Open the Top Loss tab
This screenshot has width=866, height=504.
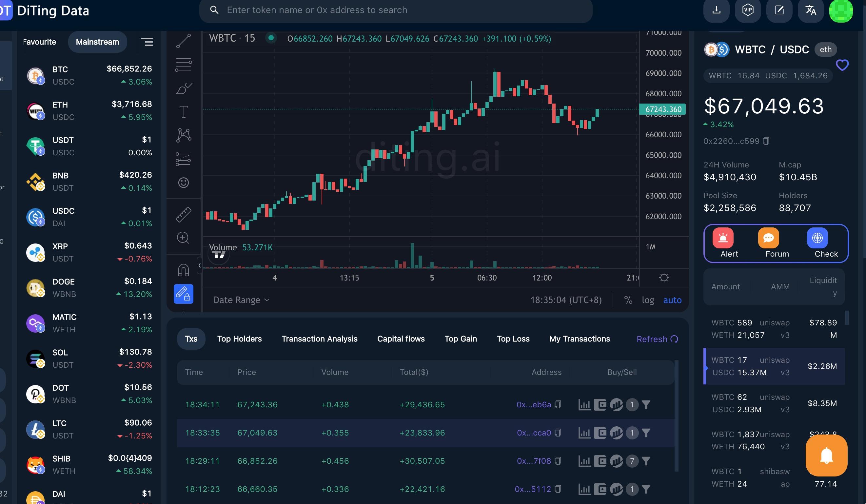click(x=513, y=339)
